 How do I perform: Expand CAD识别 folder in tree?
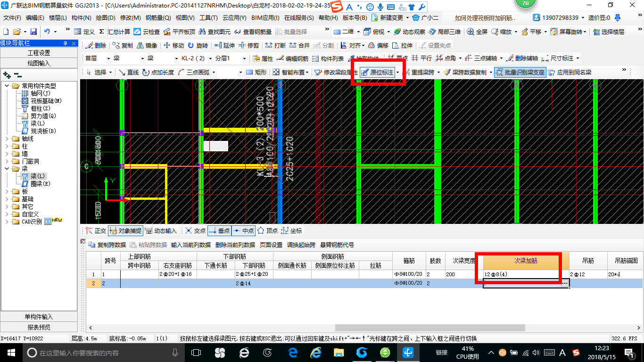click(x=7, y=222)
